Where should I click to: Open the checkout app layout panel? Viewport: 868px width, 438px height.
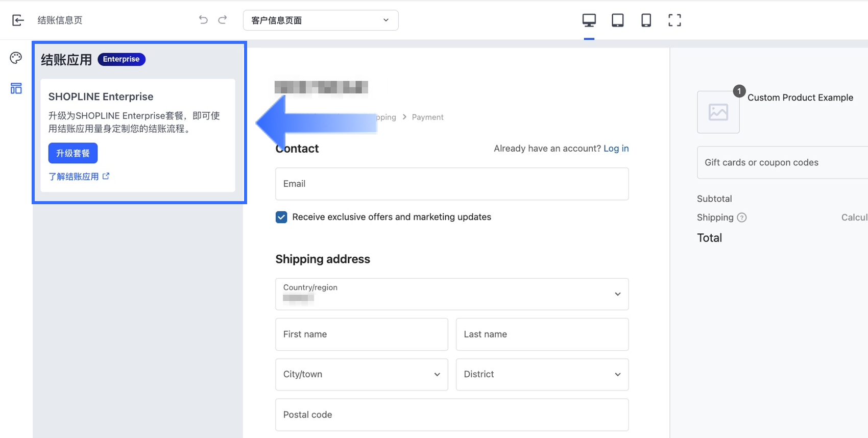coord(16,88)
